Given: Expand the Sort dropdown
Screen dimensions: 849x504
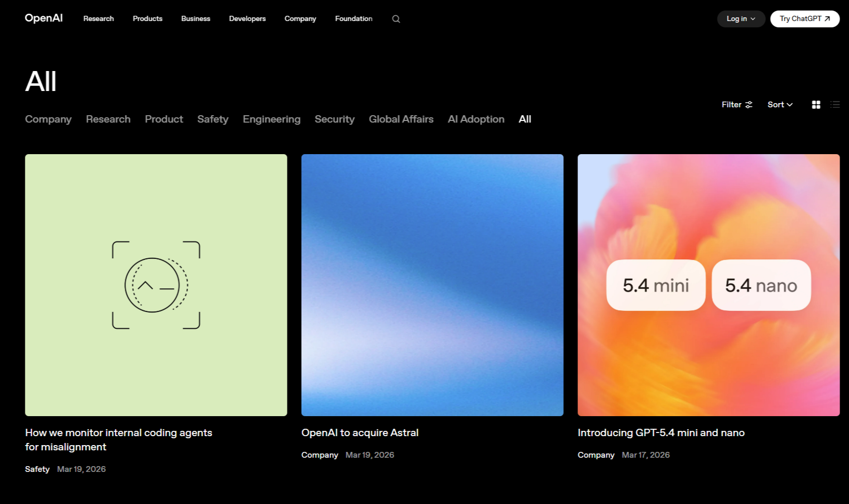Looking at the screenshot, I should pos(780,105).
